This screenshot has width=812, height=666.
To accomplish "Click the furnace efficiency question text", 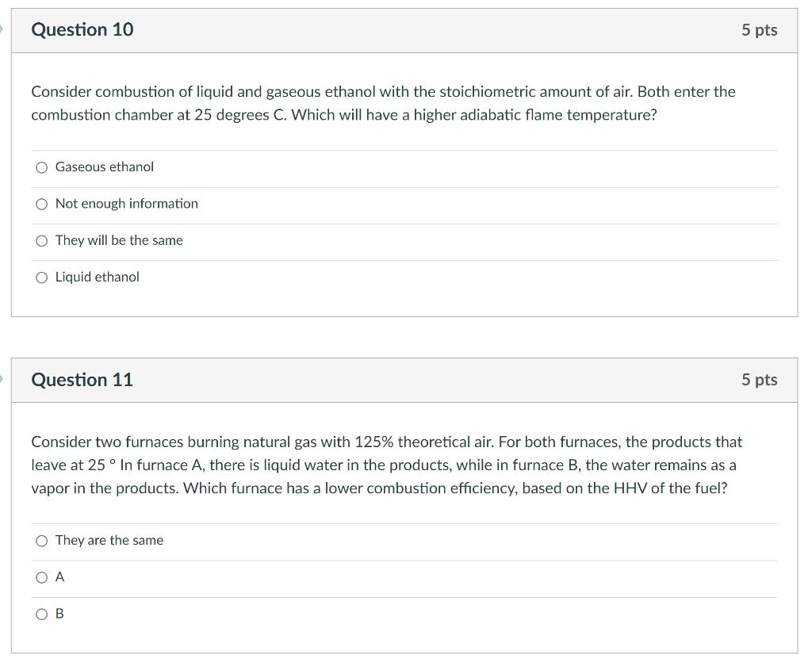I will [x=386, y=465].
